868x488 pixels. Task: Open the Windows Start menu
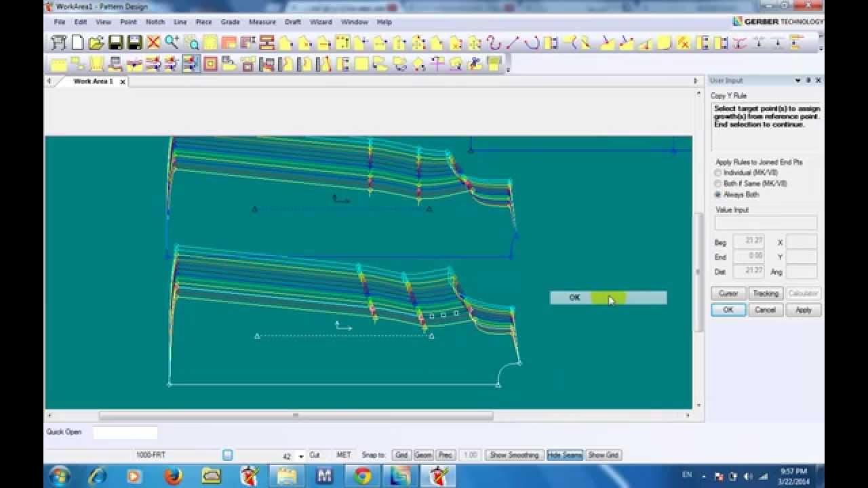coord(59,475)
